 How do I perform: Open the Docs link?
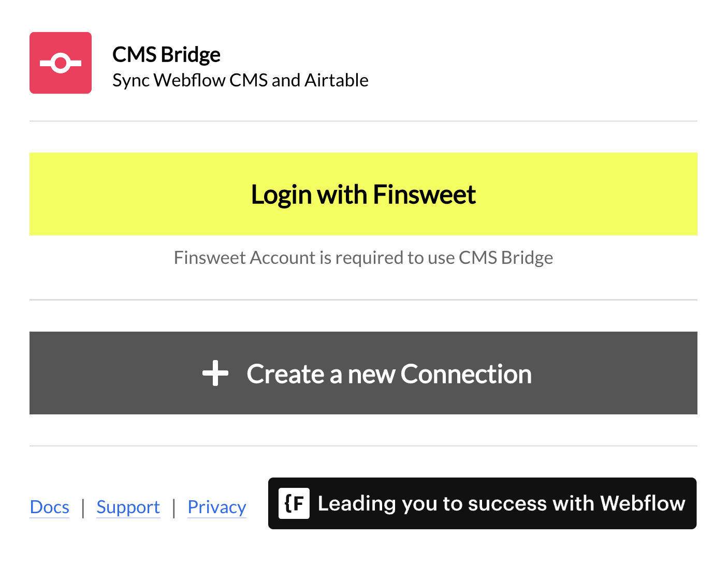point(50,507)
